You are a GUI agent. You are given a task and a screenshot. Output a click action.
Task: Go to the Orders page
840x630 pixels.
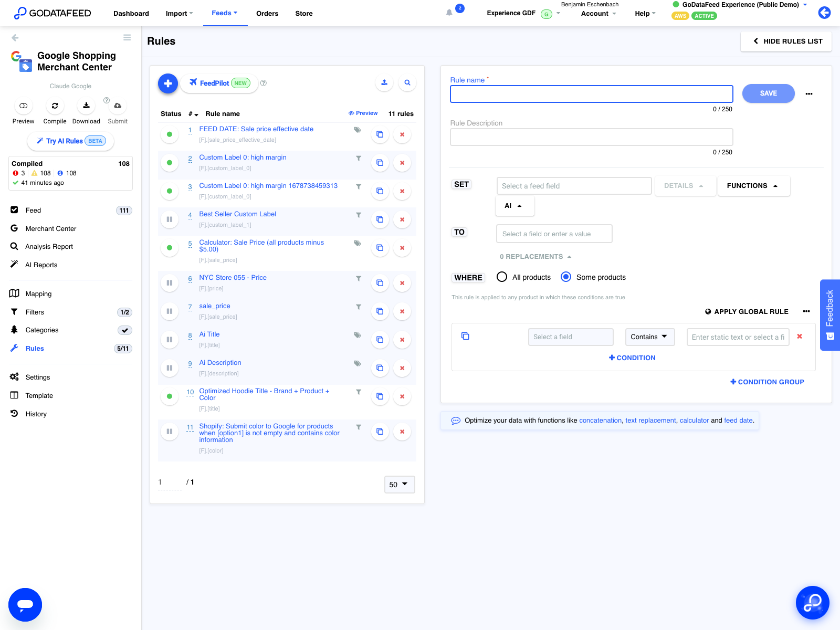click(267, 14)
